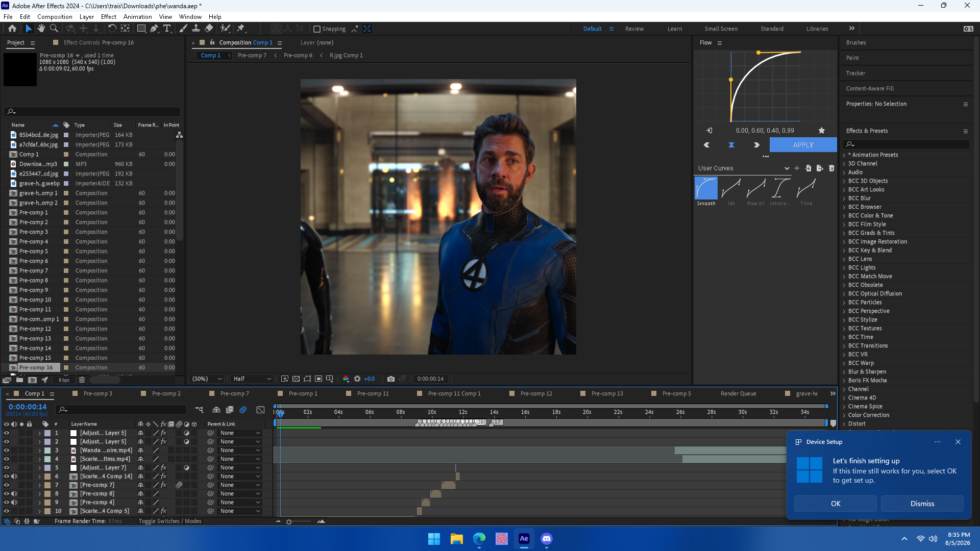Image resolution: width=980 pixels, height=551 pixels.
Task: Toggle effects fx switch on layer 5
Action: pos(163,468)
